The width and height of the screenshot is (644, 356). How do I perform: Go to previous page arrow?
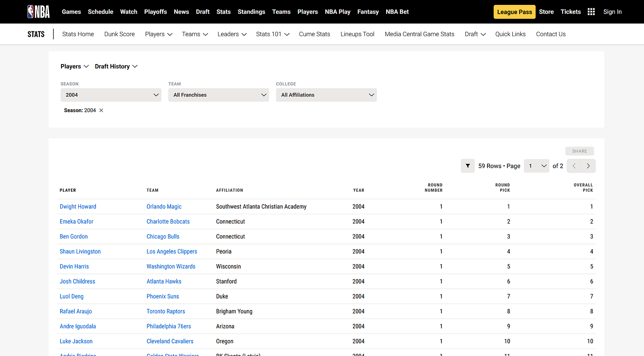[x=574, y=166]
